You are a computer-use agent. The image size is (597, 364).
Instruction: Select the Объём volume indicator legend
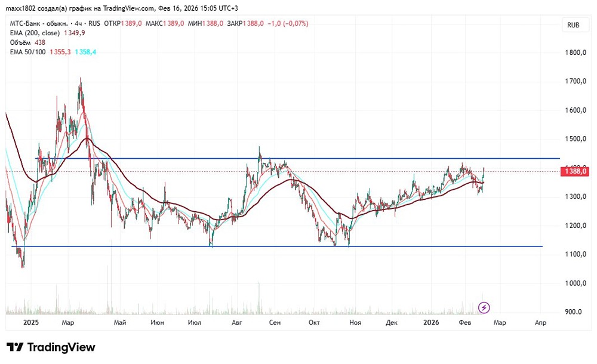(20, 42)
